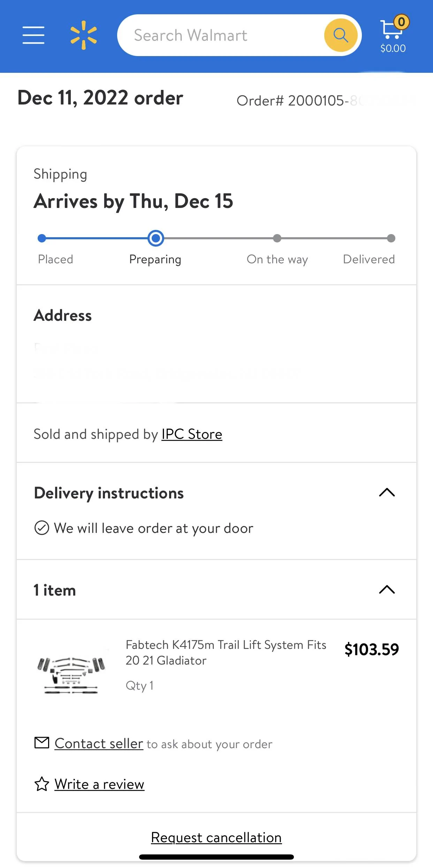Select the Placed step dot
The width and height of the screenshot is (433, 868).
(x=42, y=238)
